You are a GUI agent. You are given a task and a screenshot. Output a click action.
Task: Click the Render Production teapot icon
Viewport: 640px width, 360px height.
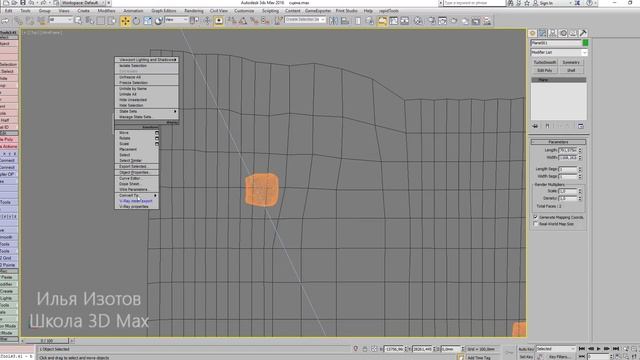pos(454,21)
